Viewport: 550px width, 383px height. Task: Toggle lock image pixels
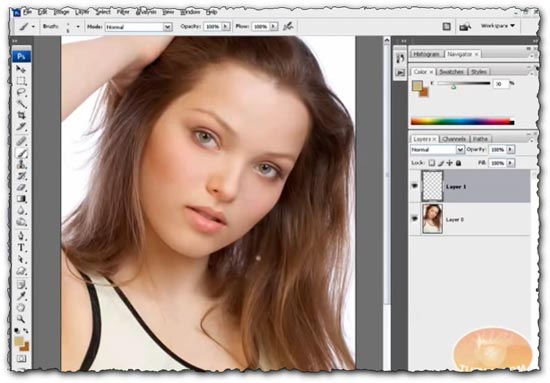(441, 163)
